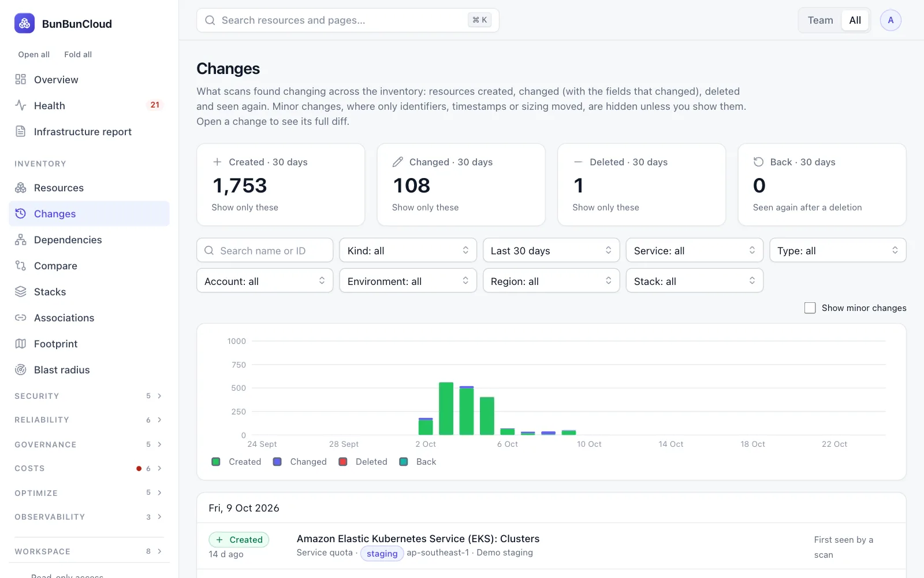The height and width of the screenshot is (578, 924).
Task: Switch to the Team scope tab
Action: pyautogui.click(x=820, y=20)
